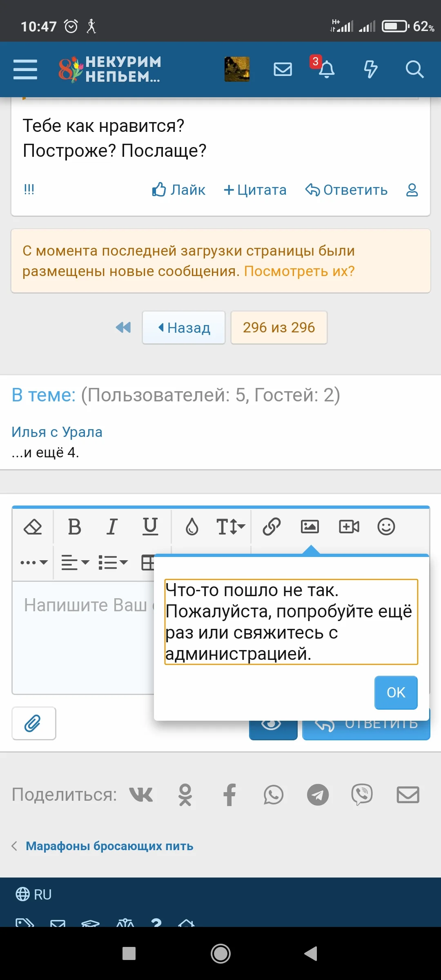441x980 pixels.
Task: Open the smiley emoji picker
Action: (x=386, y=527)
